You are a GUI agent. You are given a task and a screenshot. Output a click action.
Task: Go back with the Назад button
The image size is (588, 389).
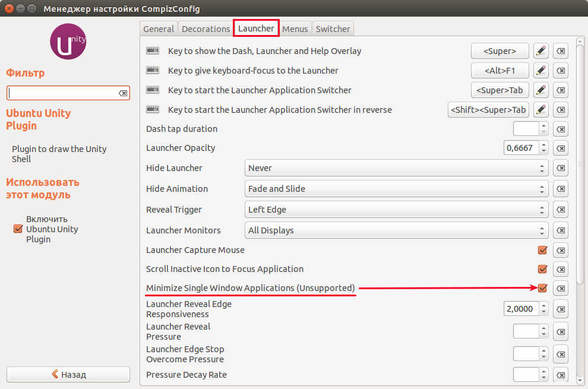click(x=68, y=374)
